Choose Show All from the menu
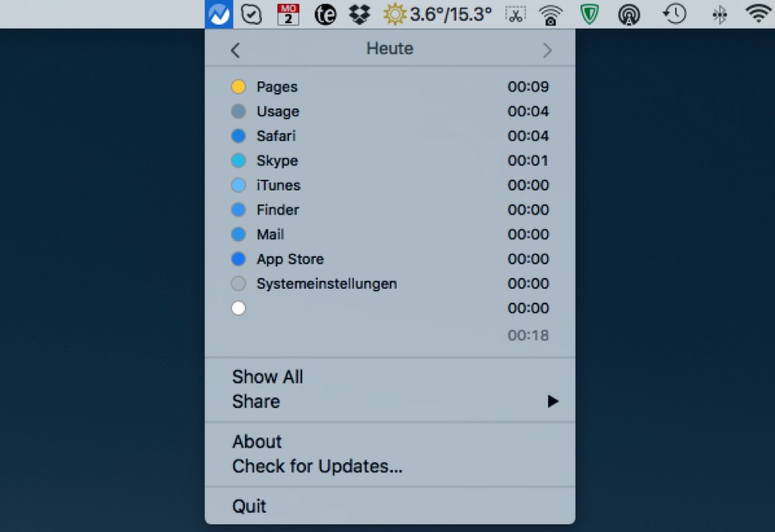 point(267,377)
